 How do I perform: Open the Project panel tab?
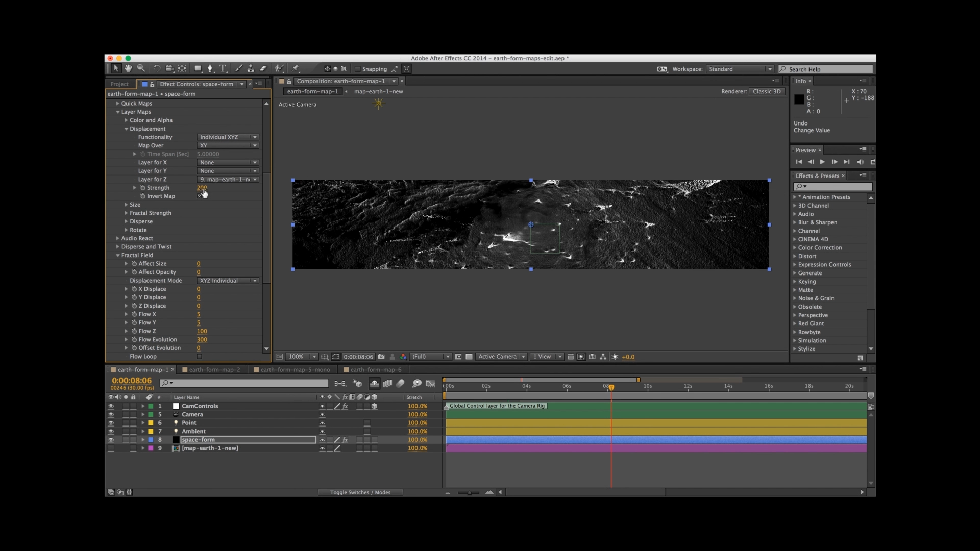click(x=119, y=84)
